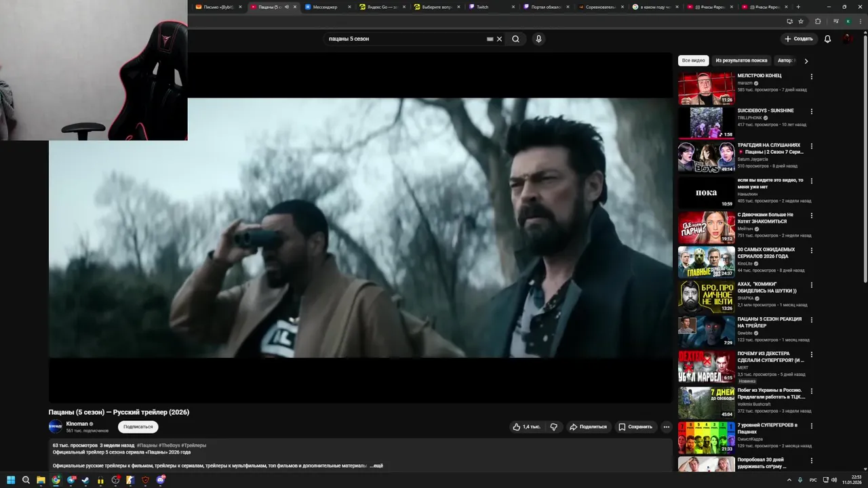This screenshot has width=868, height=488.
Task: Open options for 'МЕЛСТРОЮ КОНЕЦ' video
Action: (x=811, y=77)
